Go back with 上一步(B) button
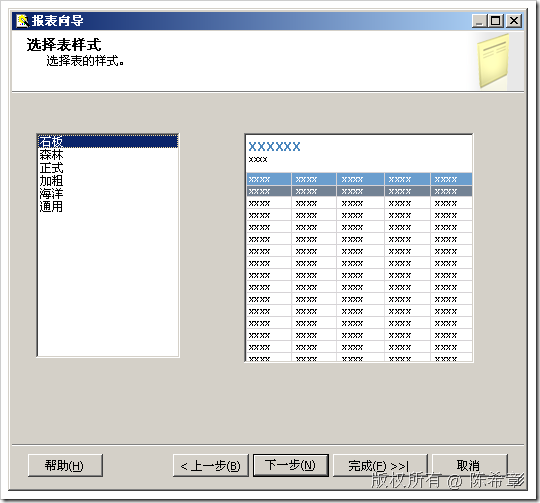 pyautogui.click(x=210, y=465)
